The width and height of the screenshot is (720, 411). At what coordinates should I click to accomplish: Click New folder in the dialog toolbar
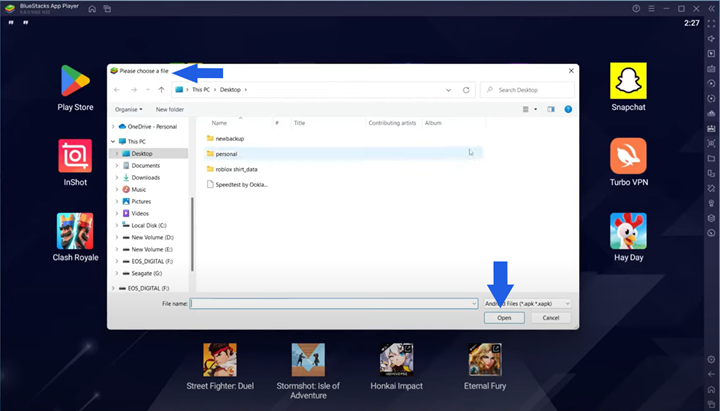pyautogui.click(x=169, y=109)
